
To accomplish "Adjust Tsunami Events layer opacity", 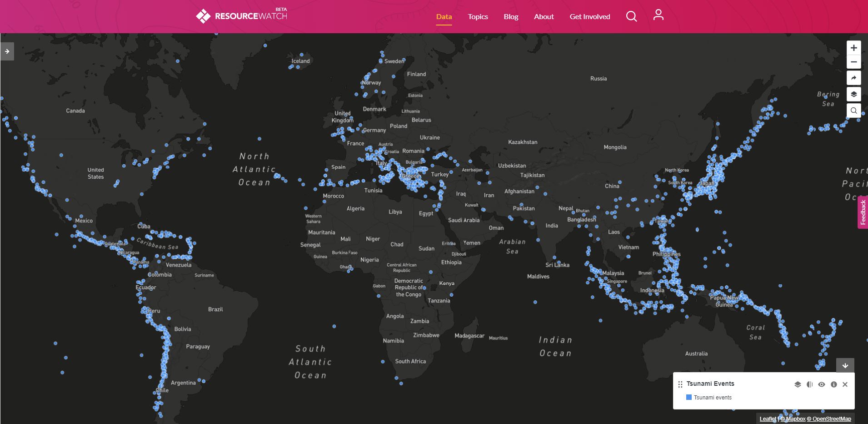I will [809, 384].
